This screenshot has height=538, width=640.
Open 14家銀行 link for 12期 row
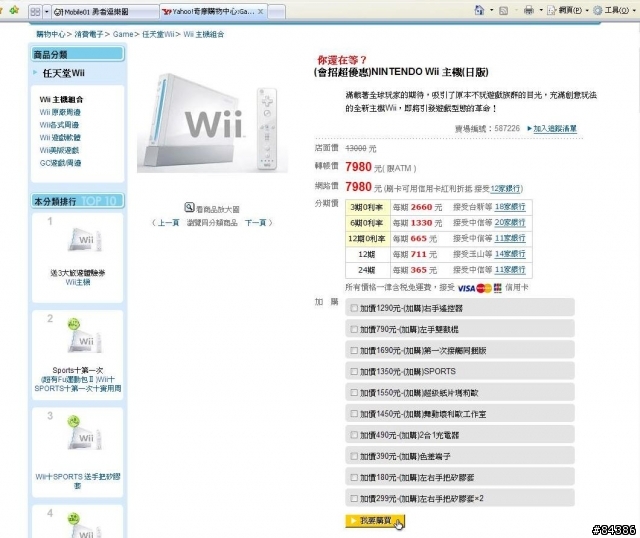510,254
